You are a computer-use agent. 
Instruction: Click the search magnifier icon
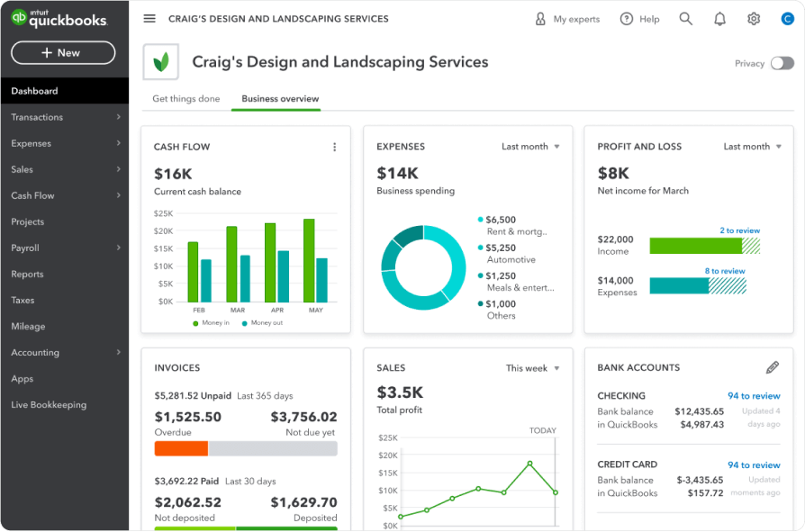click(x=686, y=19)
